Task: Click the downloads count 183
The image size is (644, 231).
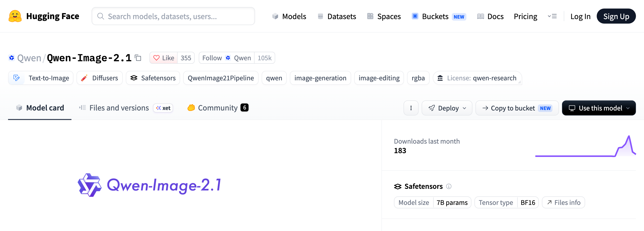Action: (x=400, y=151)
